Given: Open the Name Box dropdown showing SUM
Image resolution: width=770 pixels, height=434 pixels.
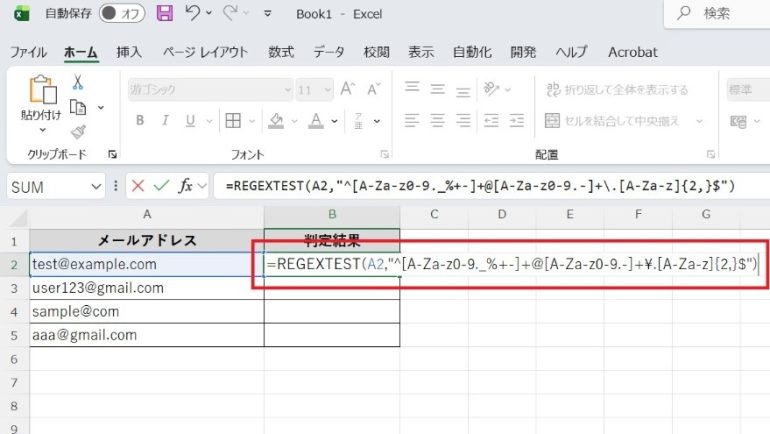Looking at the screenshot, I should [96, 187].
